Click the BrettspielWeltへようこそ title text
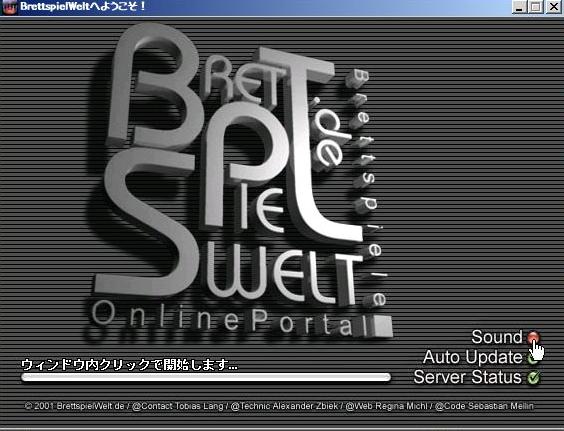 [83, 6]
